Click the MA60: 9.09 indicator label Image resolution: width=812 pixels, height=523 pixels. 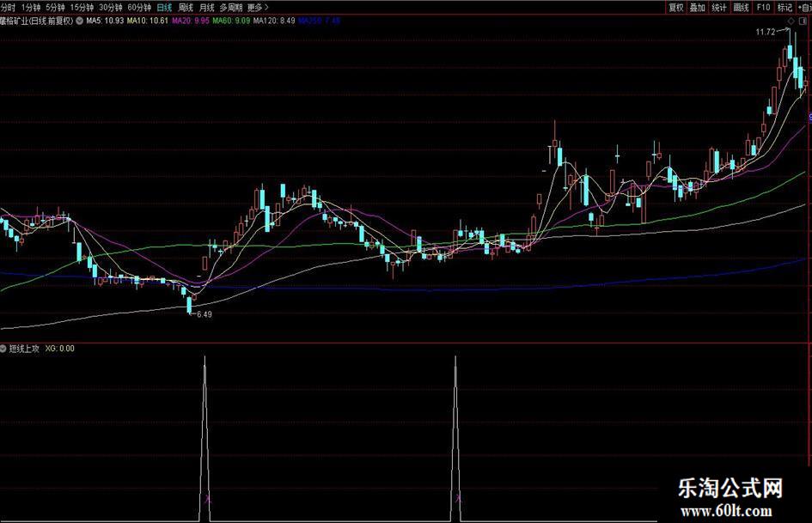231,21
